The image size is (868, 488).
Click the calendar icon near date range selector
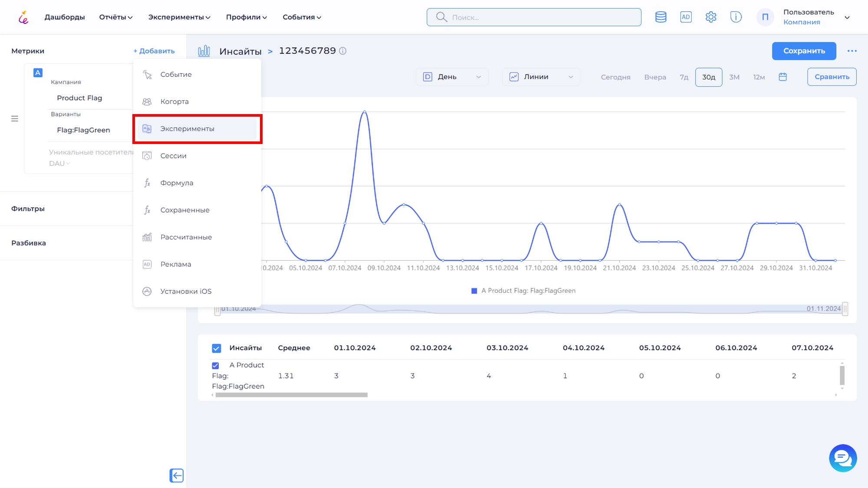(783, 76)
